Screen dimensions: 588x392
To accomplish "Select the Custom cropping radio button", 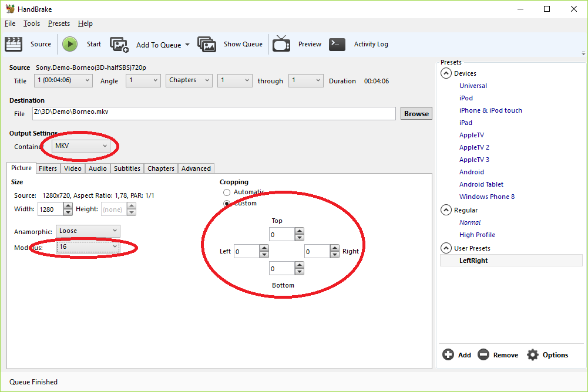I will [227, 204].
